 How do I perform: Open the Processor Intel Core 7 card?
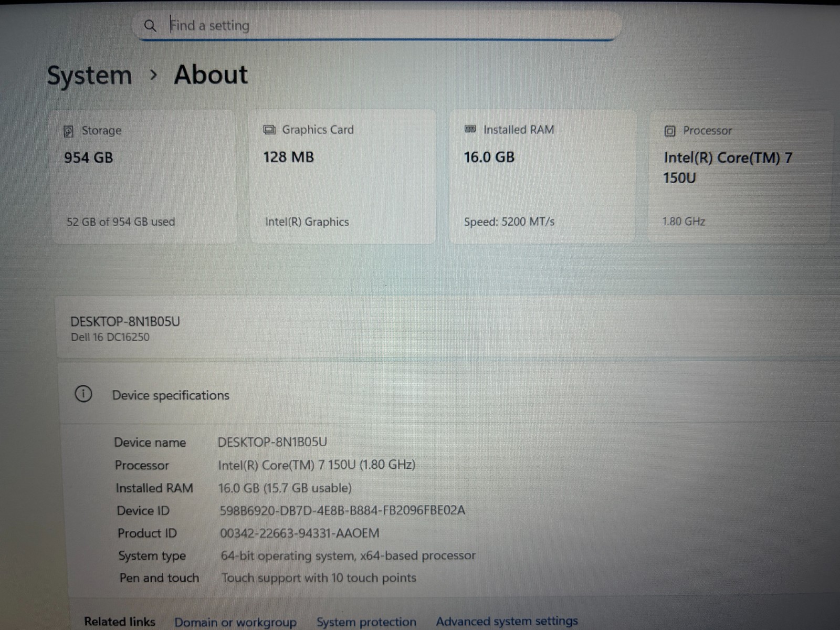click(740, 177)
